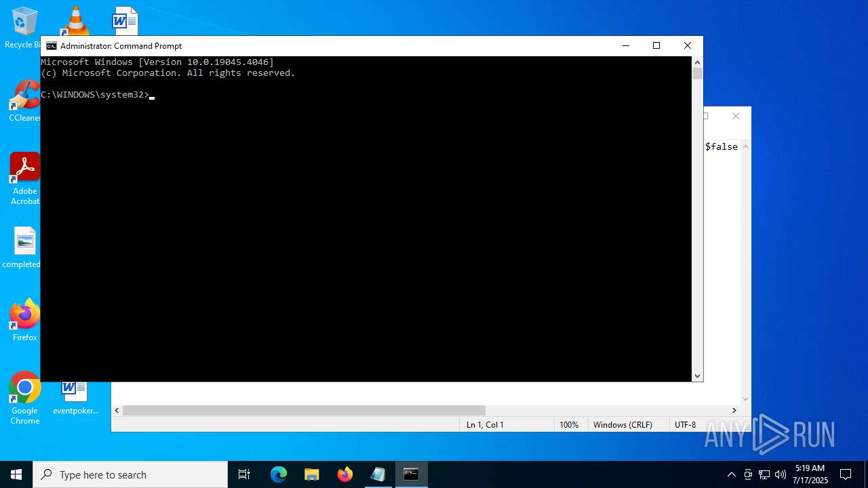Screen dimensions: 868x488
Task: Click Windows (CRLF) in Notepad status bar
Action: coord(623,424)
